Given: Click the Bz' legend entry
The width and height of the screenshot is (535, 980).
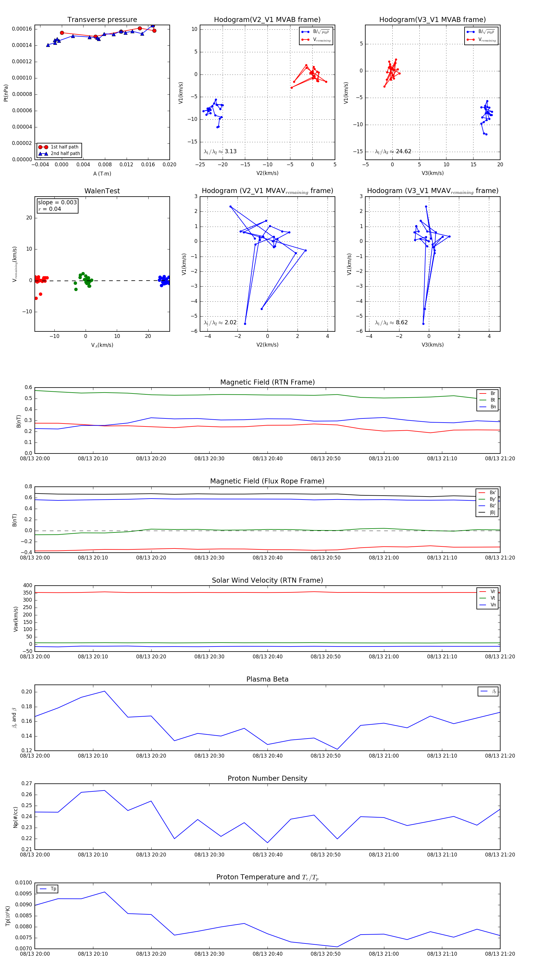Looking at the screenshot, I should tap(487, 506).
